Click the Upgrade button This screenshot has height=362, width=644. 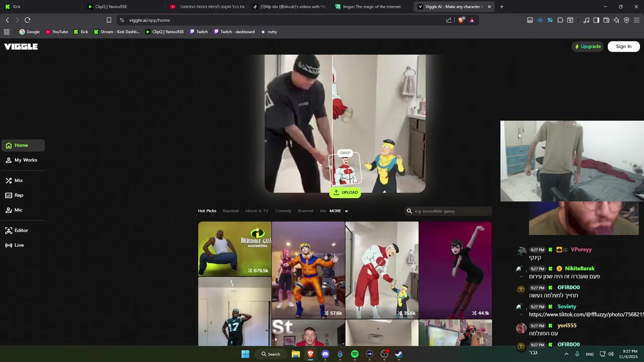(x=588, y=46)
